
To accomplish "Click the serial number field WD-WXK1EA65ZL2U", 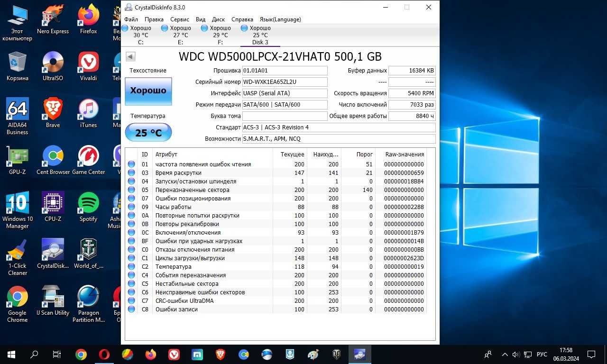I will coord(285,82).
